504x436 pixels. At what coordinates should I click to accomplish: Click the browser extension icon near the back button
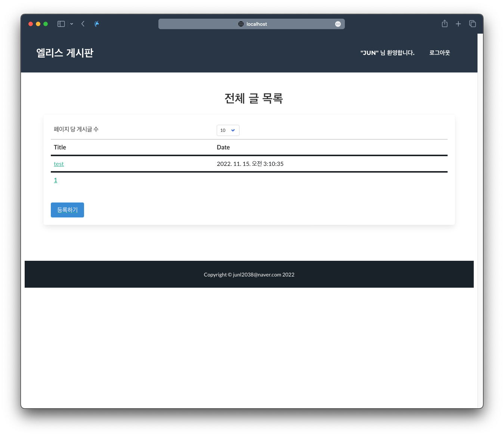click(96, 24)
